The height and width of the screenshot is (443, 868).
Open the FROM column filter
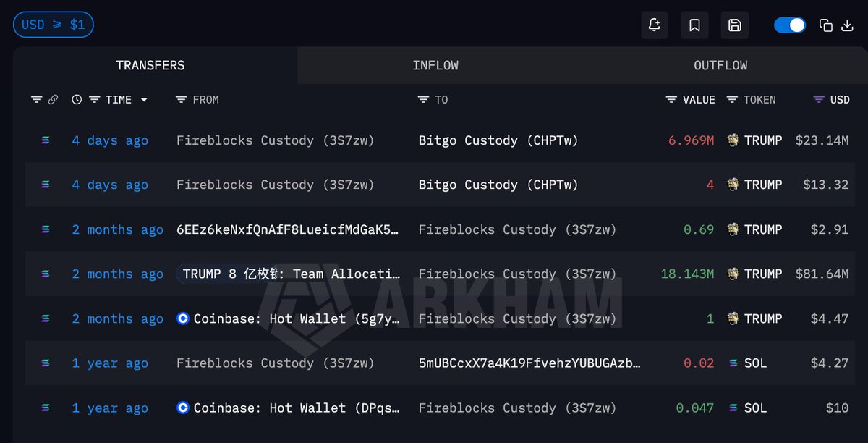coord(182,100)
